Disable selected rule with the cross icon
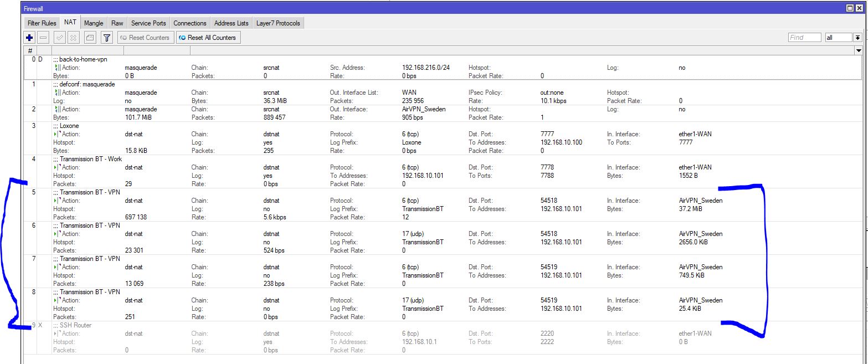Screen dimensions: 868x364 coord(73,38)
